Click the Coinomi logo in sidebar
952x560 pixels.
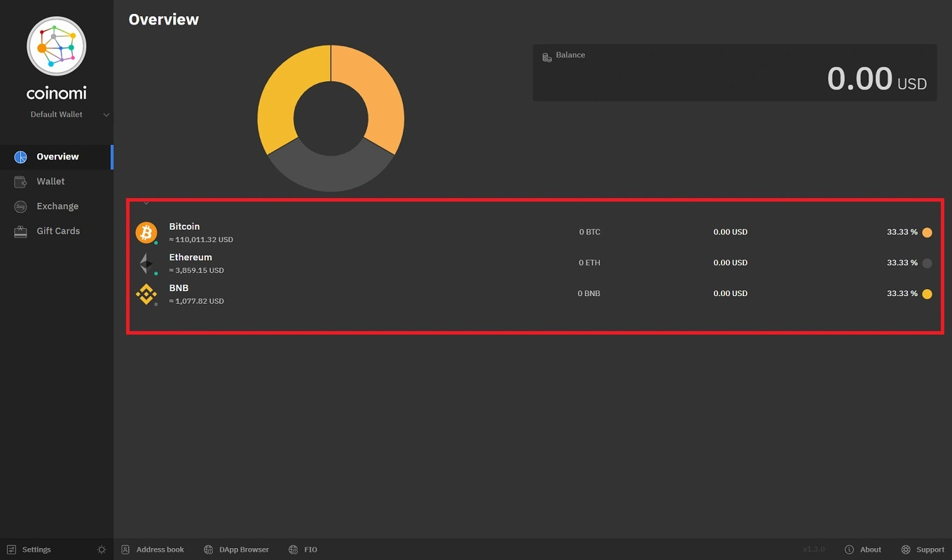[56, 46]
